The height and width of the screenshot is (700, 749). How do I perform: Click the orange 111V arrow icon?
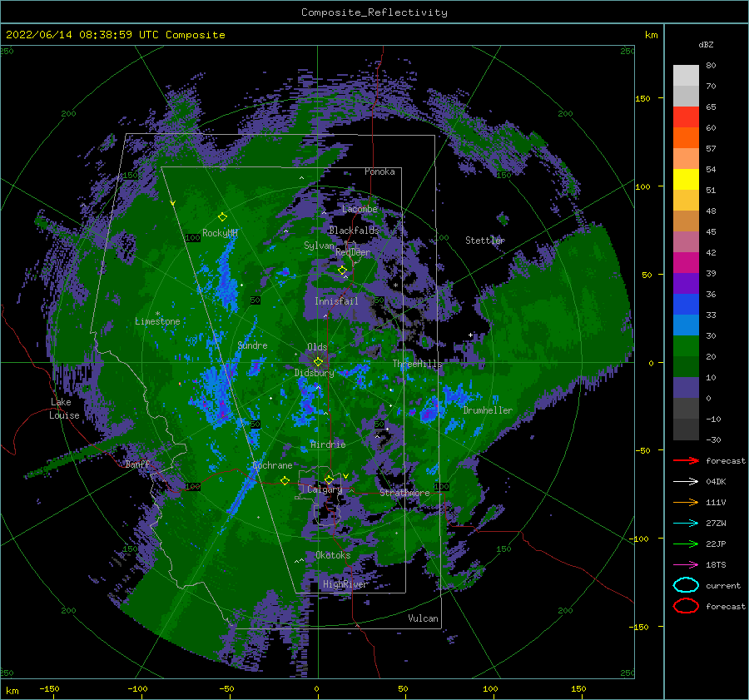pyautogui.click(x=686, y=502)
